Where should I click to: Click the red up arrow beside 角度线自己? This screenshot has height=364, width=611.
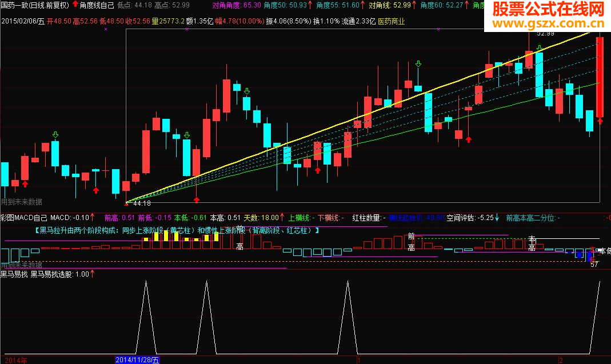[x=75, y=5]
